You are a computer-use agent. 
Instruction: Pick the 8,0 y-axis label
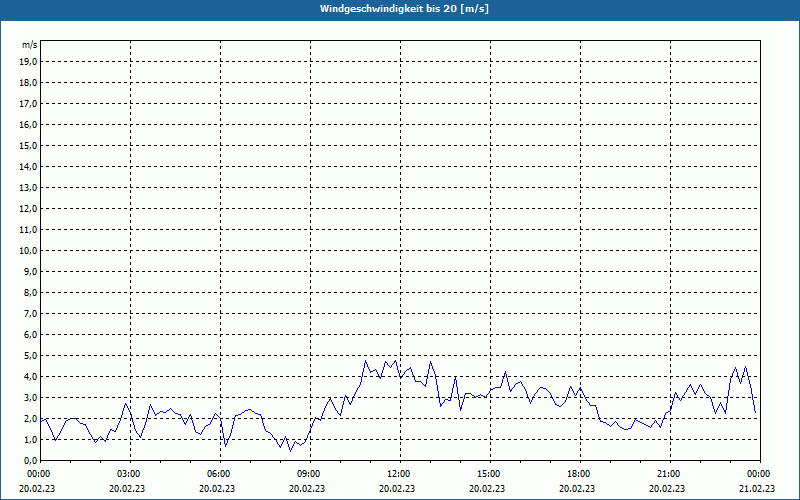(30, 292)
